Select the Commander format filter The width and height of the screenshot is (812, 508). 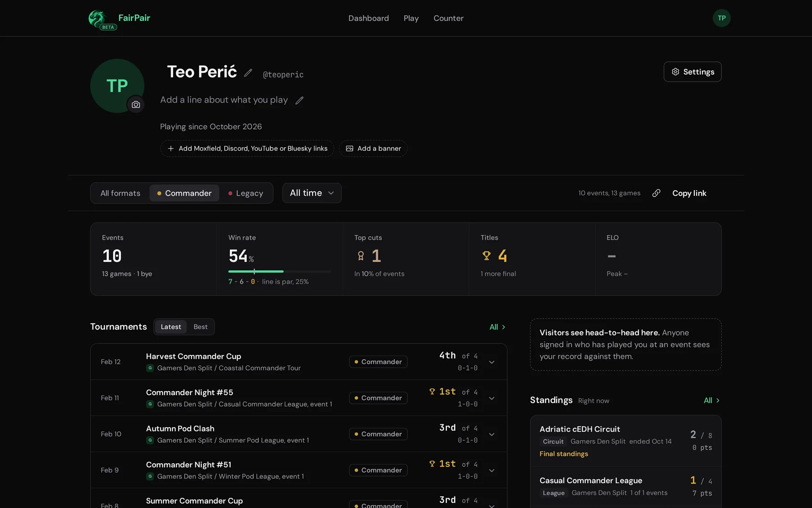tap(184, 193)
